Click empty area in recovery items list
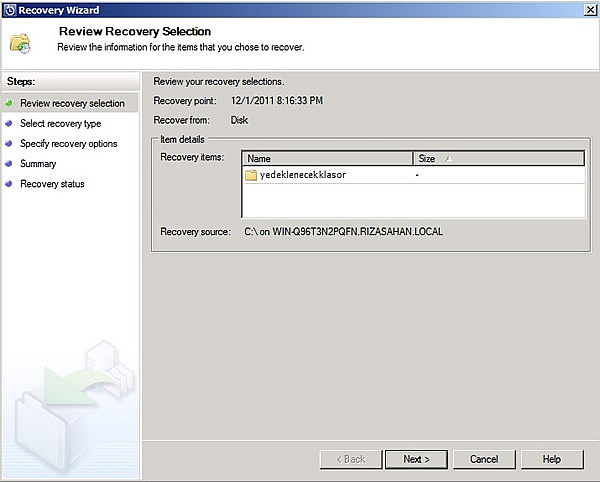Image resolution: width=600 pixels, height=482 pixels. point(410,202)
